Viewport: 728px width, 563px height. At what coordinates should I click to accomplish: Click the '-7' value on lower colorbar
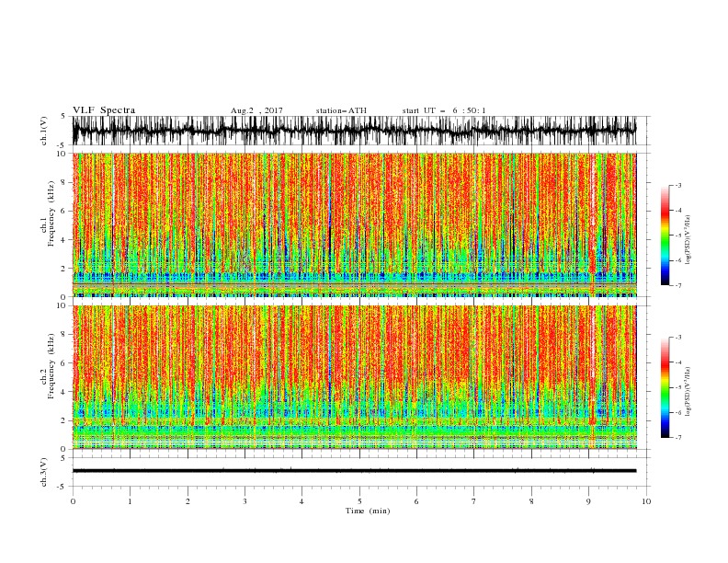click(677, 437)
